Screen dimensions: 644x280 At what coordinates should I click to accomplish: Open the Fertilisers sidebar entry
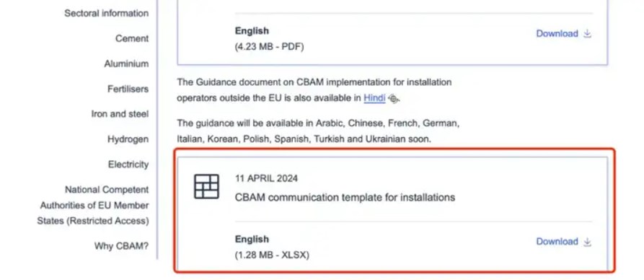point(128,89)
